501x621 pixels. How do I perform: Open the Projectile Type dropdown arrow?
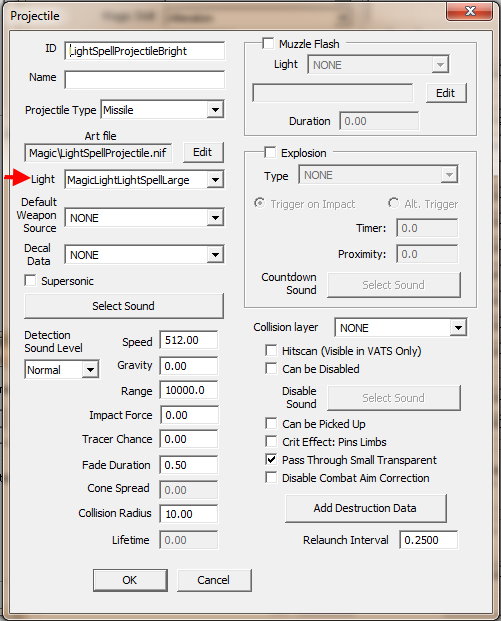(215, 110)
